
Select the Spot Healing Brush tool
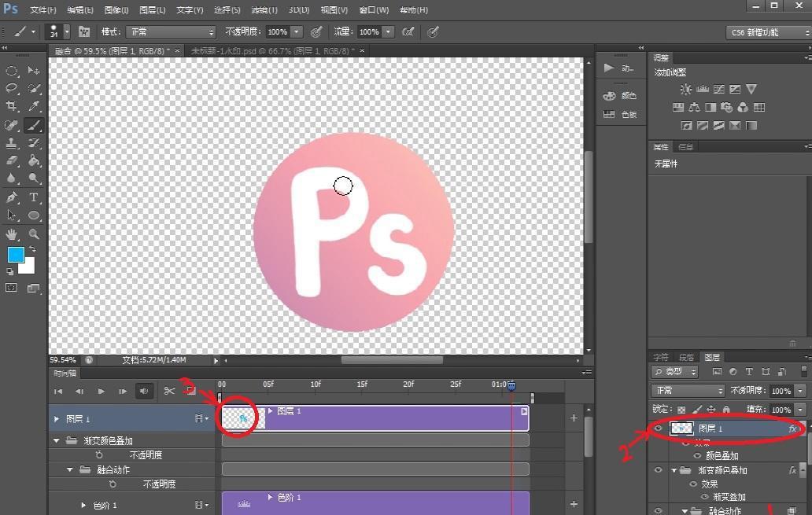pyautogui.click(x=11, y=125)
